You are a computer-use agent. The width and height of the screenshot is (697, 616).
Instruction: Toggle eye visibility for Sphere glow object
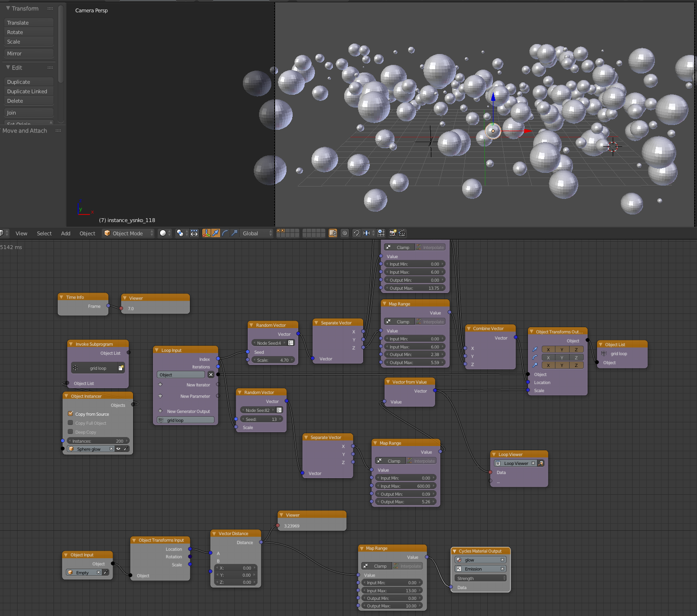(x=118, y=449)
